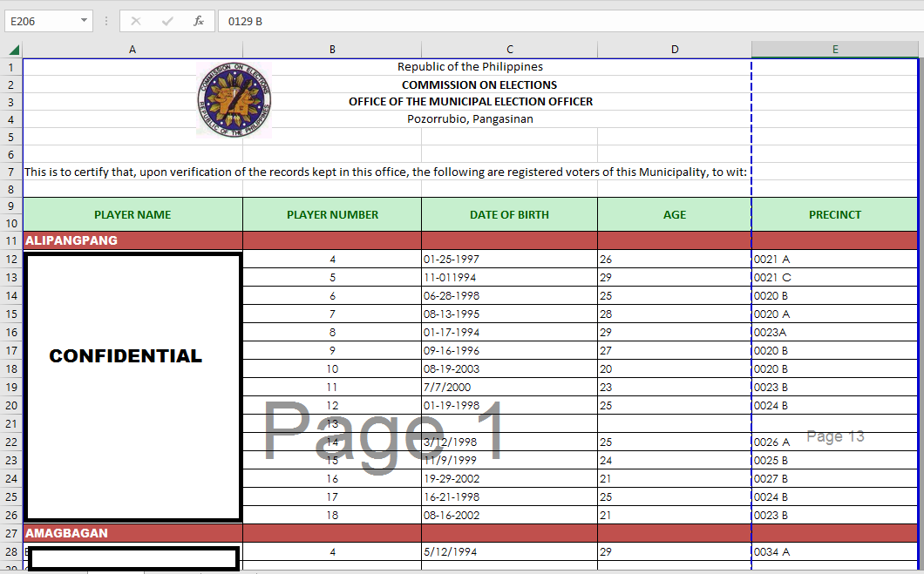The width and height of the screenshot is (924, 574).
Task: Select precinct cell 0023A
Action: 835,332
